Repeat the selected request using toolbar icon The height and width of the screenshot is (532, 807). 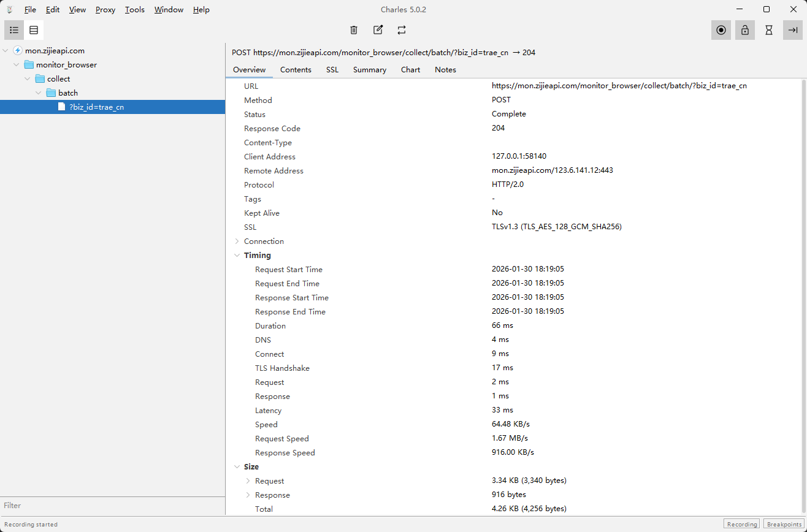[x=402, y=30]
